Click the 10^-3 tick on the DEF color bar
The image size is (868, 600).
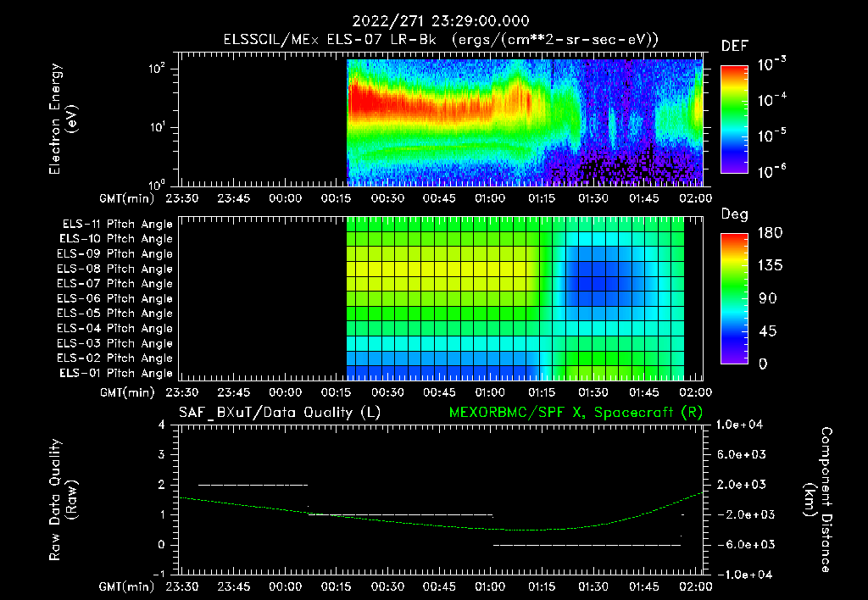click(x=771, y=64)
